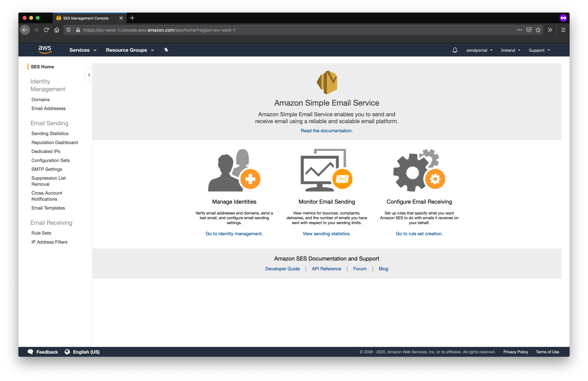Screen dimensions: 588x381
Task: Click Go to identity management link
Action: (234, 234)
